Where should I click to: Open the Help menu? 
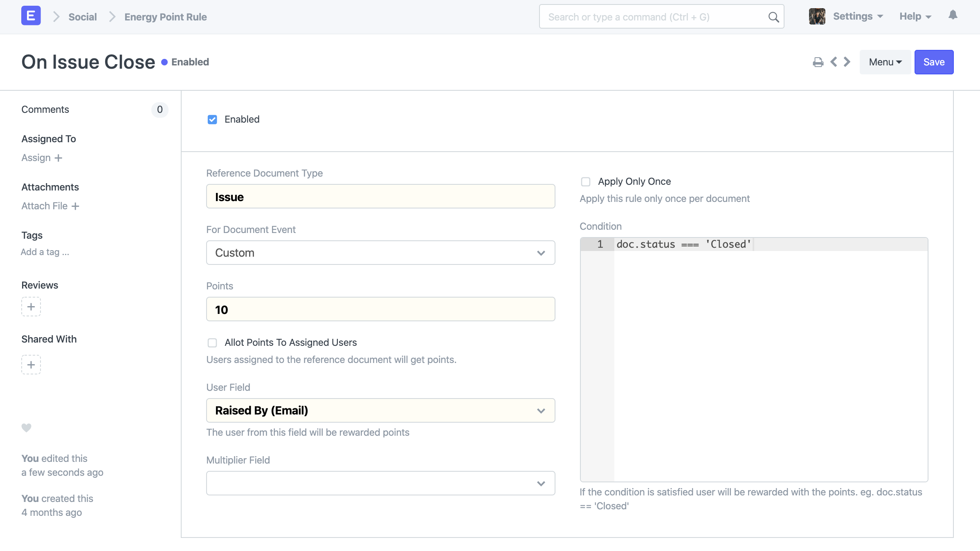pos(915,16)
